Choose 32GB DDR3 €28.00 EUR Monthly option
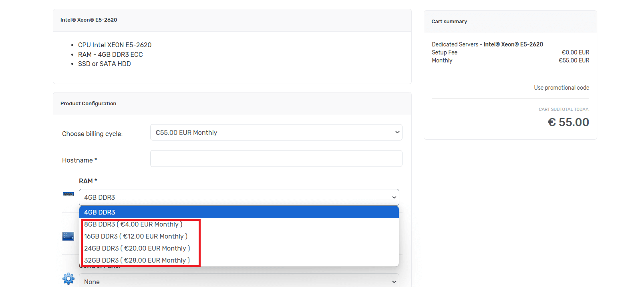 [239, 260]
